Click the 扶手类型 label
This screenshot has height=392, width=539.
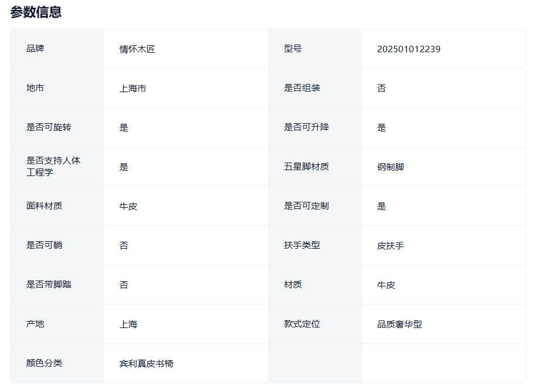pyautogui.click(x=302, y=245)
